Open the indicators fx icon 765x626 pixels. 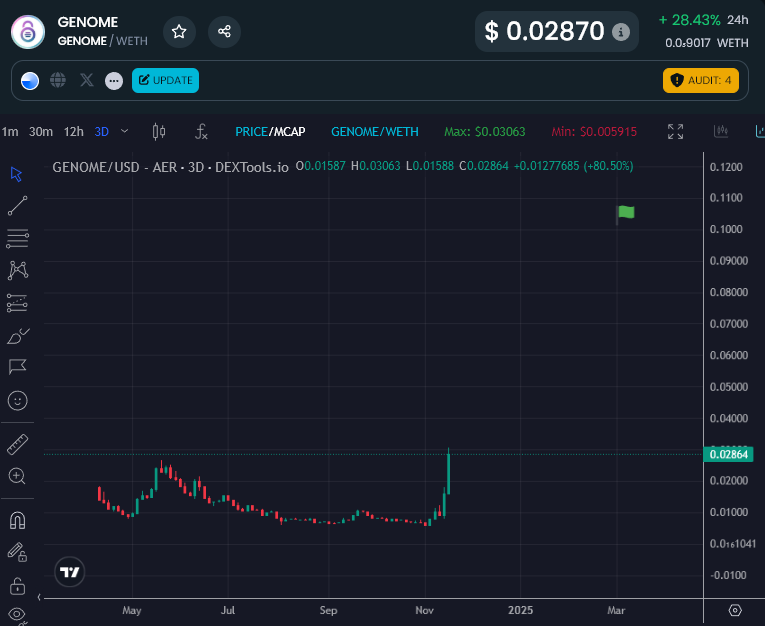[x=201, y=132]
